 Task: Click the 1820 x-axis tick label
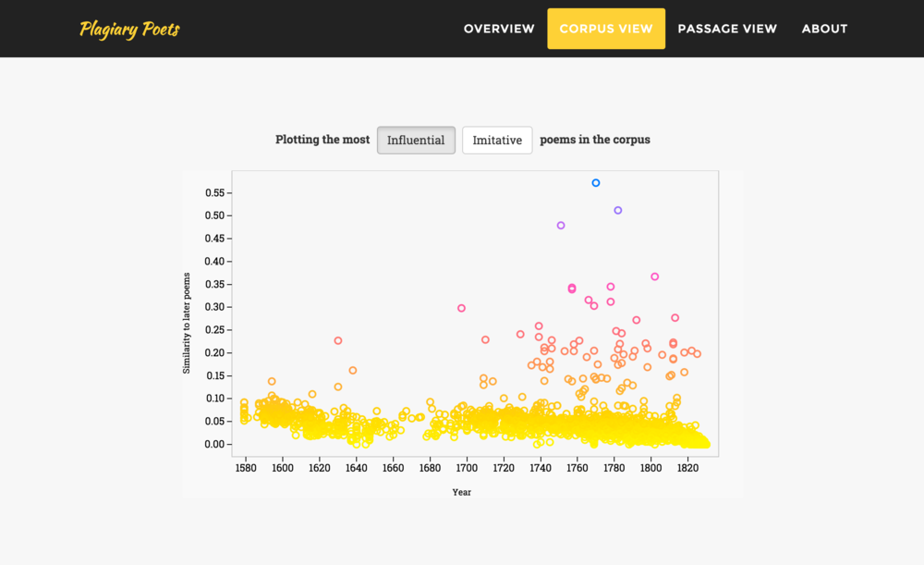[x=687, y=468]
